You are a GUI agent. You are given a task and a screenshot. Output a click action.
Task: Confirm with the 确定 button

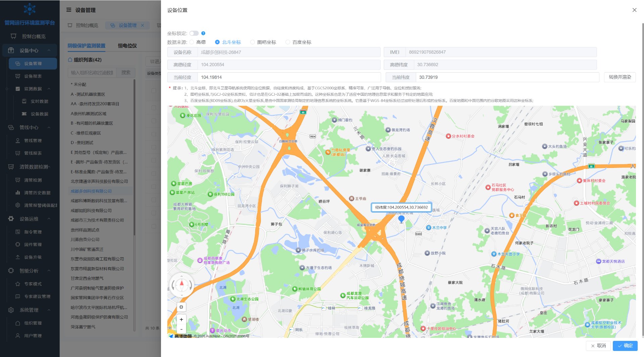(x=625, y=346)
